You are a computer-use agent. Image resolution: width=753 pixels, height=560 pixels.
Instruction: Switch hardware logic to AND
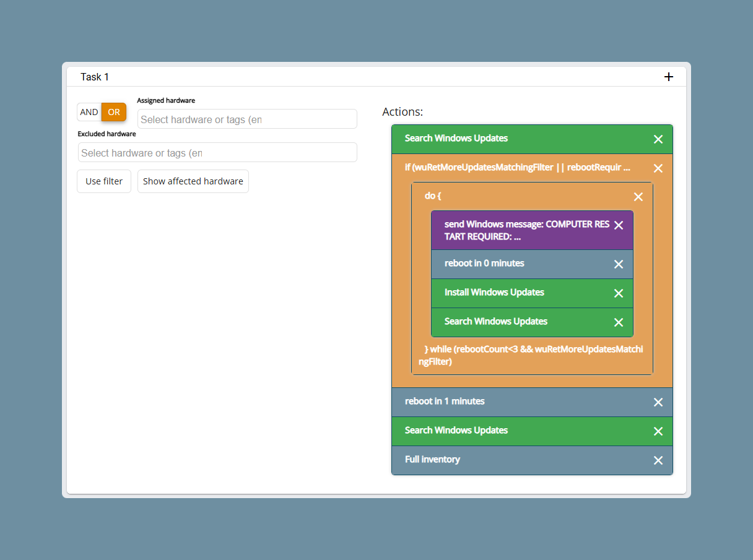coord(89,112)
